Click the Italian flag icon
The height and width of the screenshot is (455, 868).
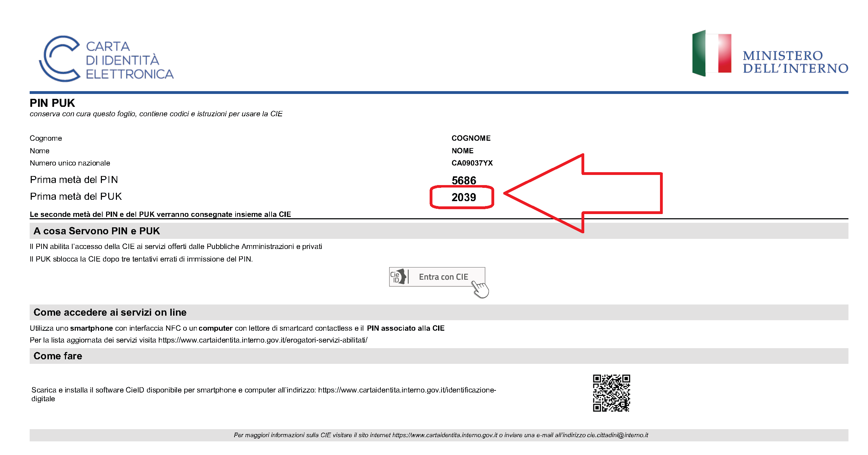(x=711, y=53)
